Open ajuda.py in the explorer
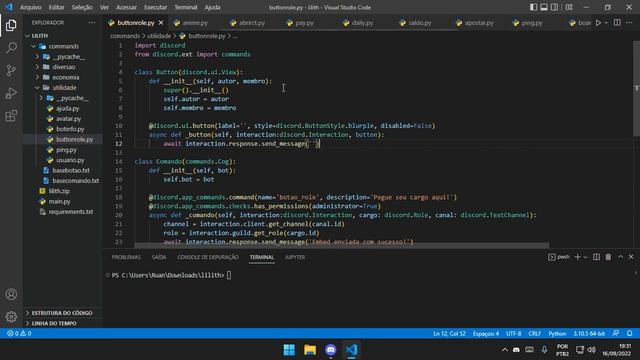Image resolution: width=640 pixels, height=360 pixels. 67,109
